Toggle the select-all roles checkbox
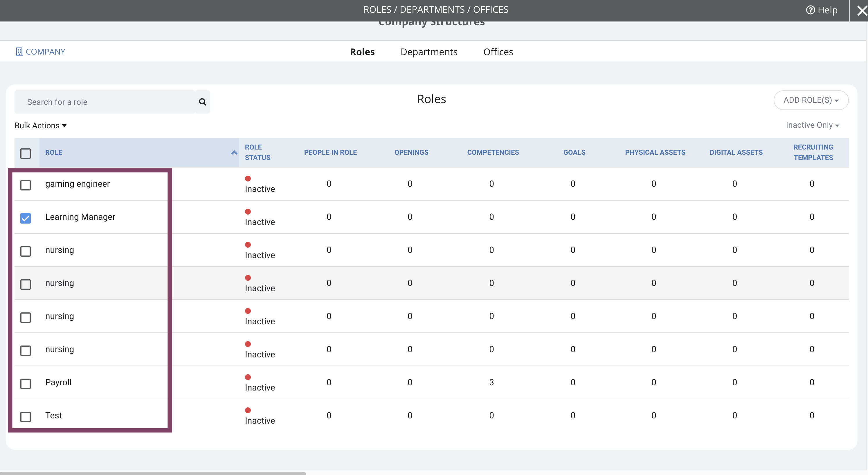The height and width of the screenshot is (475, 868). coord(26,153)
